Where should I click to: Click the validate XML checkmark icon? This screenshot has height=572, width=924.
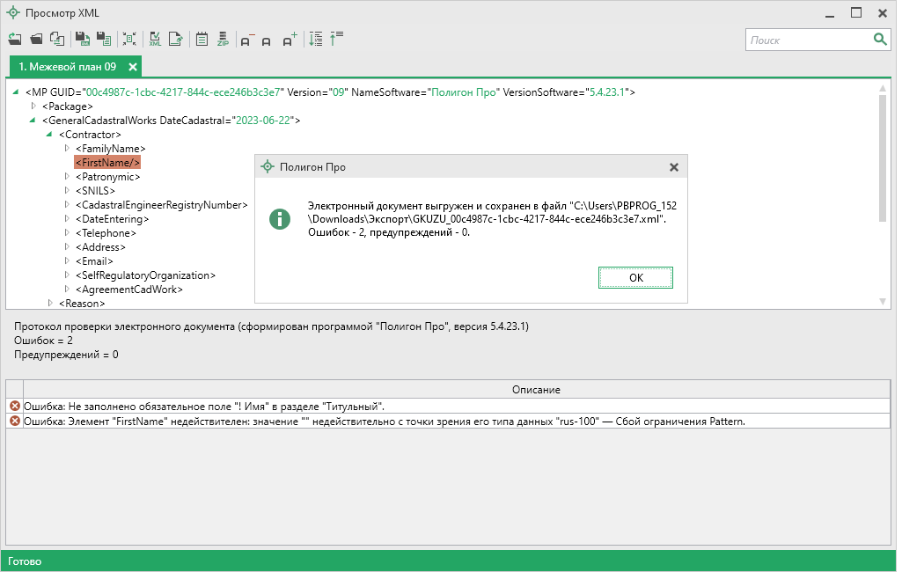click(155, 39)
